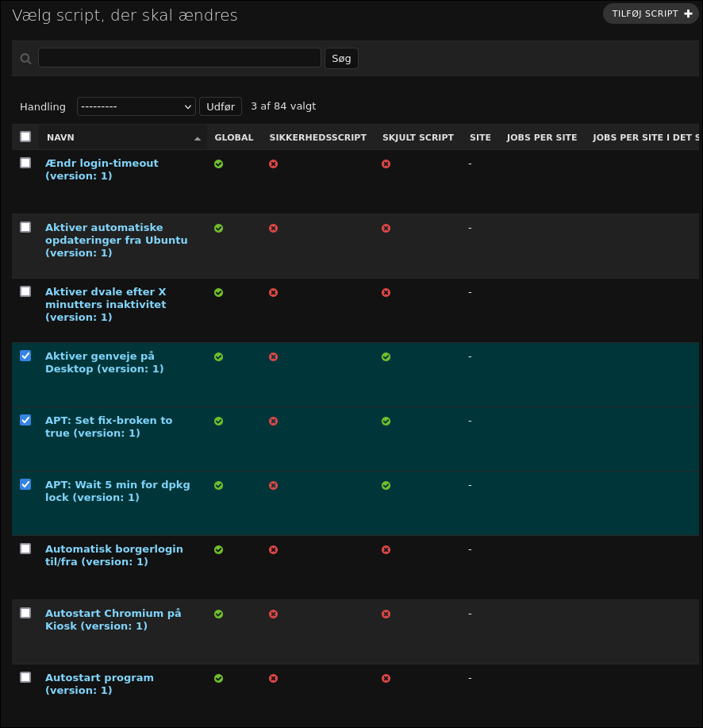The image size is (703, 728).
Task: Click red Skjult Script cross for Automatisk borgerlogin
Action: (386, 549)
